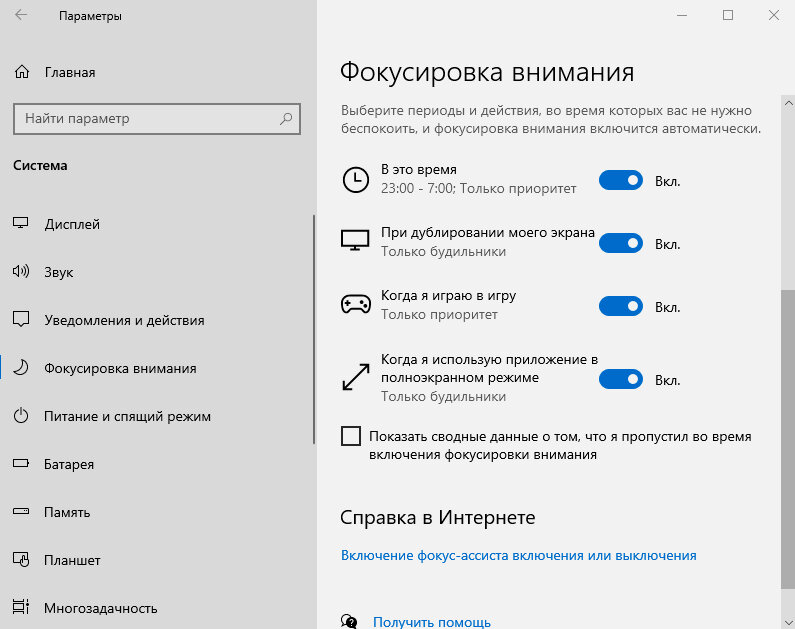Viewport: 795px width, 629px height.
Task: Open 'Память' settings section
Action: click(67, 512)
